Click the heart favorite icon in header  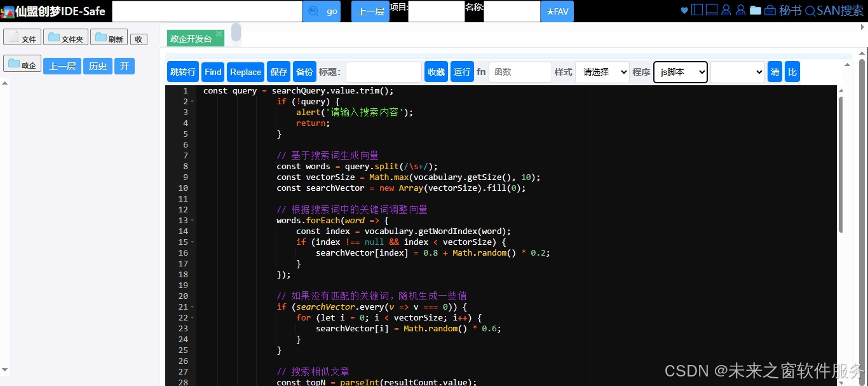tap(684, 10)
